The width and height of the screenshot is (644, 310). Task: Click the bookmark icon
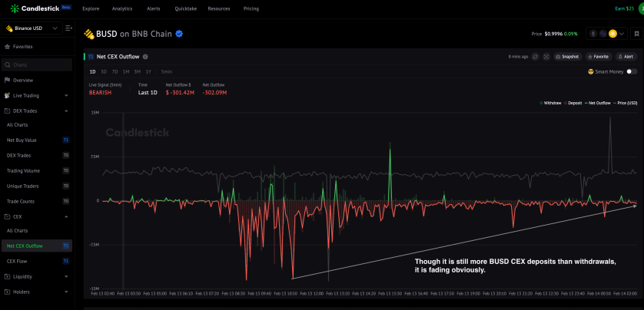636,34
